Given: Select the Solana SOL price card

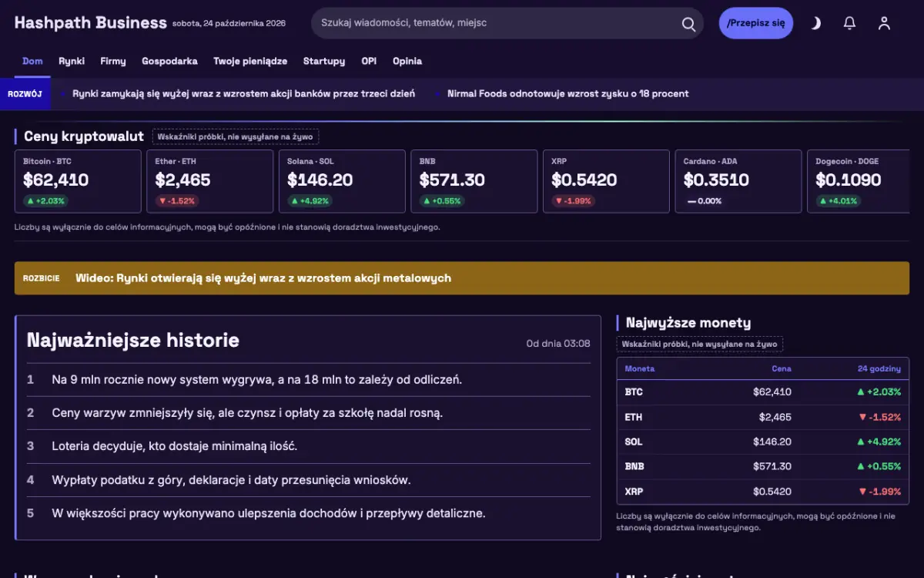Looking at the screenshot, I should 342,181.
